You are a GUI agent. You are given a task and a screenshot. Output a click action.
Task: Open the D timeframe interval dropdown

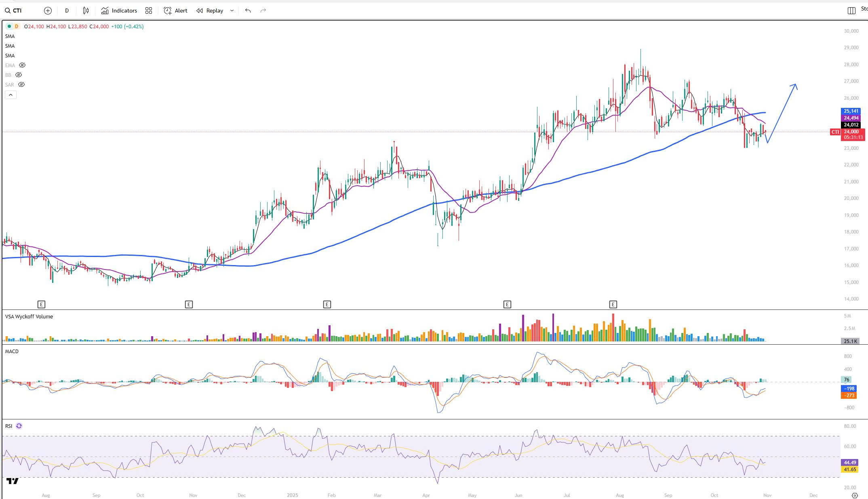(x=67, y=11)
